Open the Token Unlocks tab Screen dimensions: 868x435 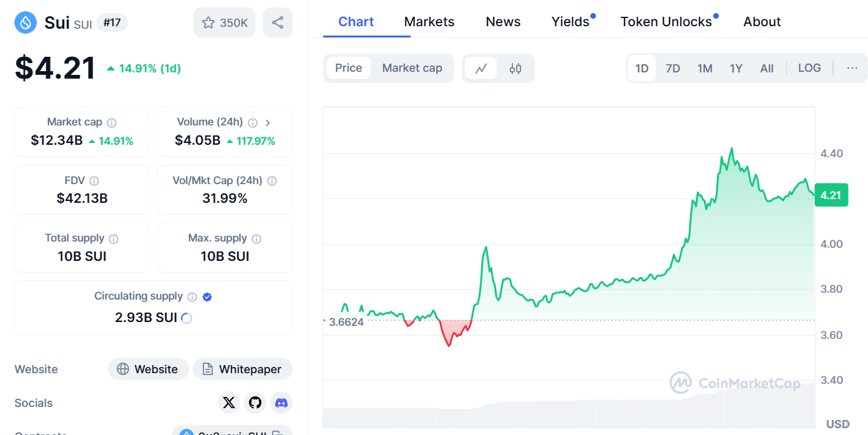click(x=666, y=22)
